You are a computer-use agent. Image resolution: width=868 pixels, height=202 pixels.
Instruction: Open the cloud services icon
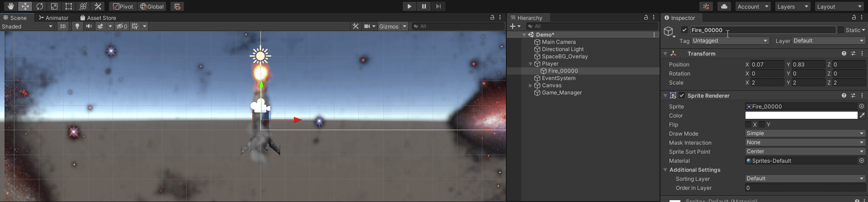[724, 6]
